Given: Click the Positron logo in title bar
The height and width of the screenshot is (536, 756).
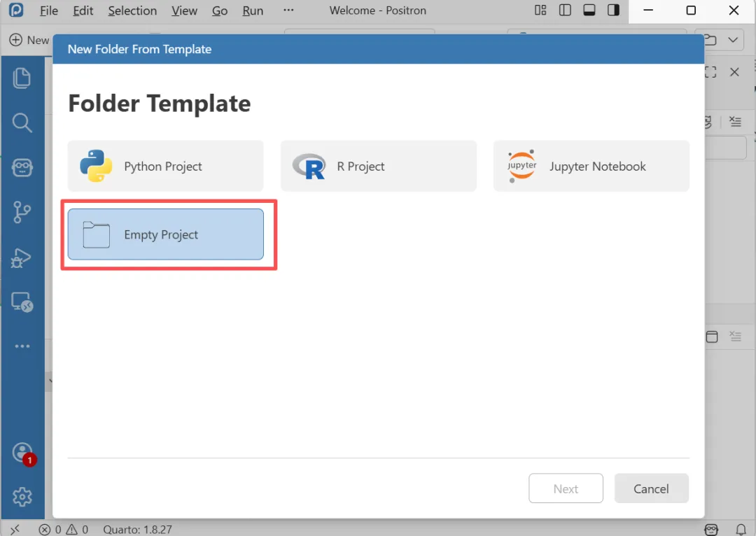Looking at the screenshot, I should tap(16, 10).
